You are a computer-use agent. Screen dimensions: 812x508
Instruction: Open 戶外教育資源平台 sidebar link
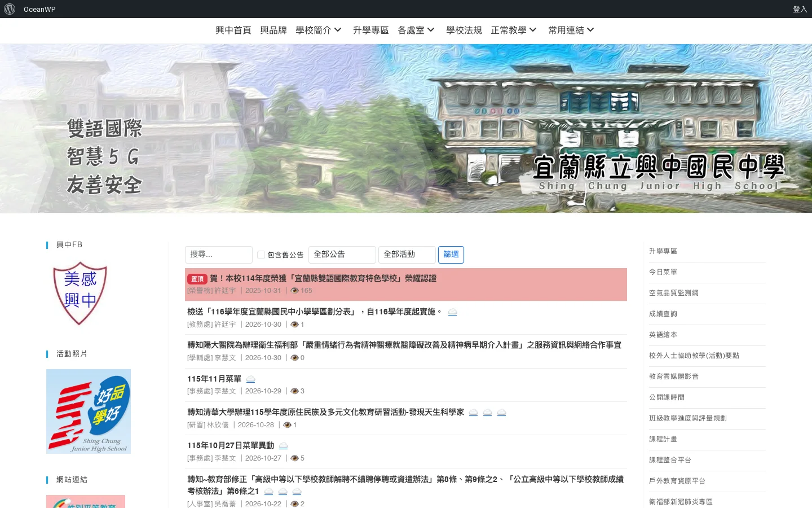(677, 481)
